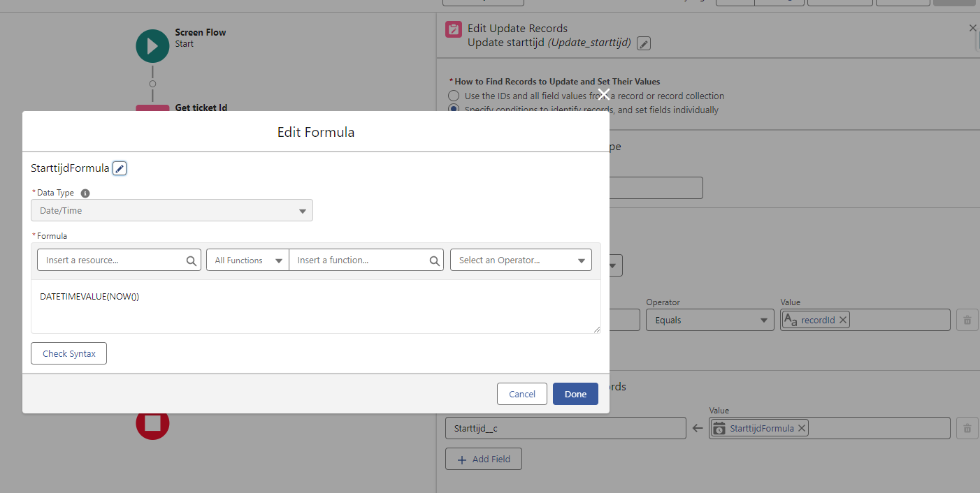
Task: Remove the StarttijdFormula value pill
Action: tap(802, 428)
